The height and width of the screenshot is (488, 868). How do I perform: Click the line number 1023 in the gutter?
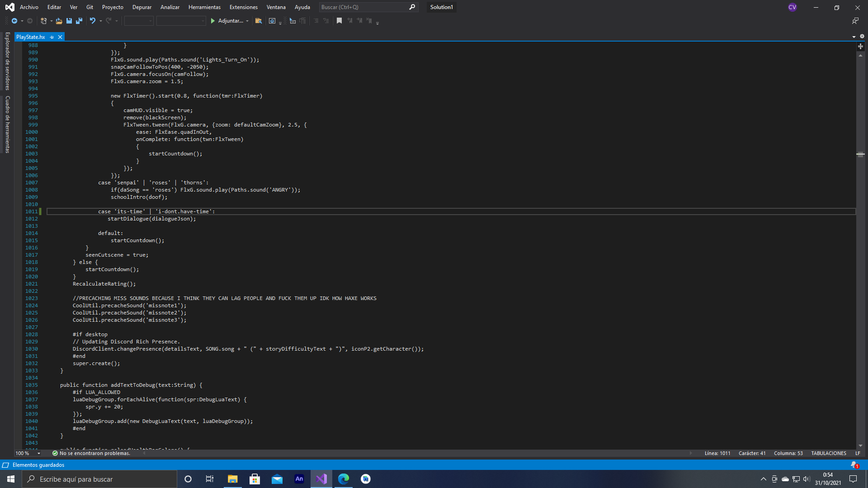click(32, 298)
